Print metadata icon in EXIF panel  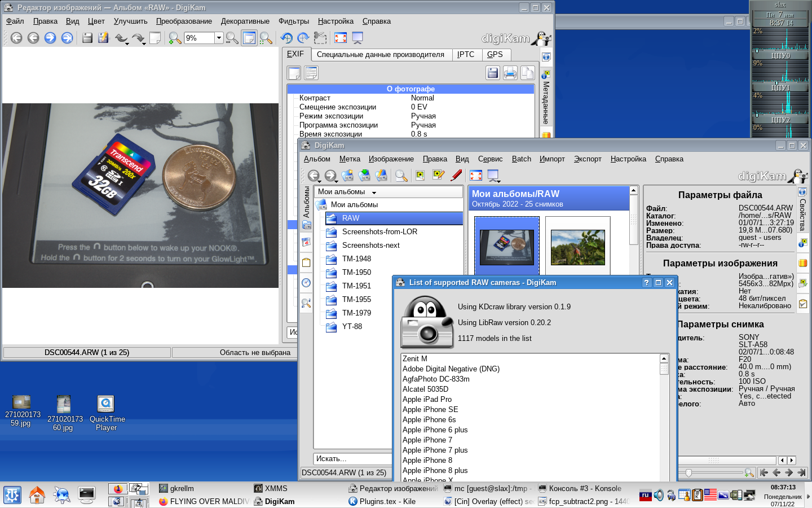(510, 73)
